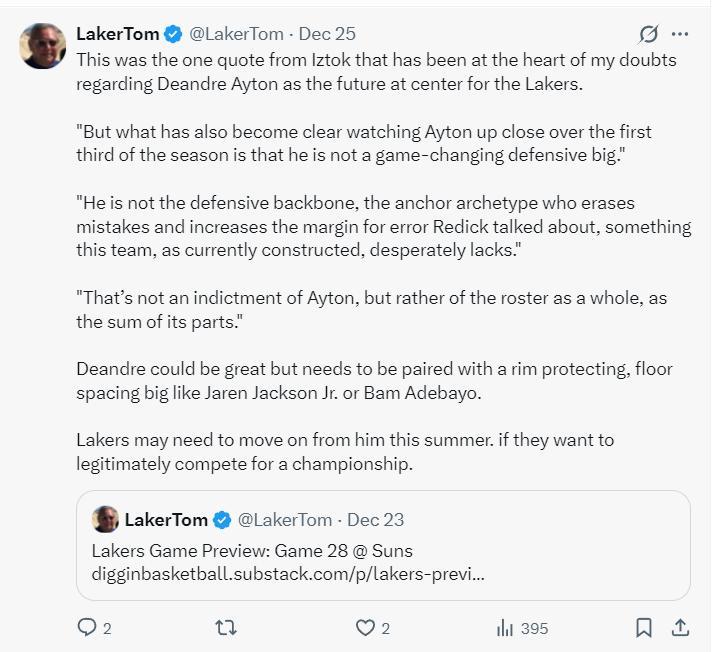Open the three-dot more options menu

(x=681, y=34)
